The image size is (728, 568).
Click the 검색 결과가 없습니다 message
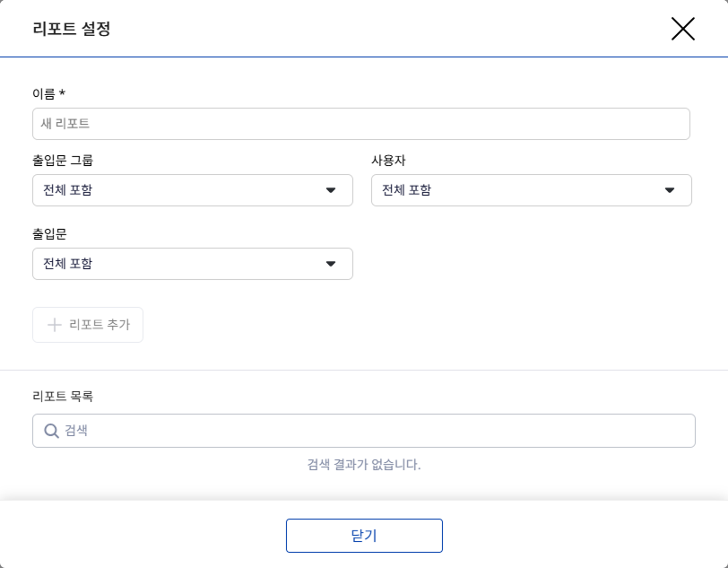coord(364,465)
